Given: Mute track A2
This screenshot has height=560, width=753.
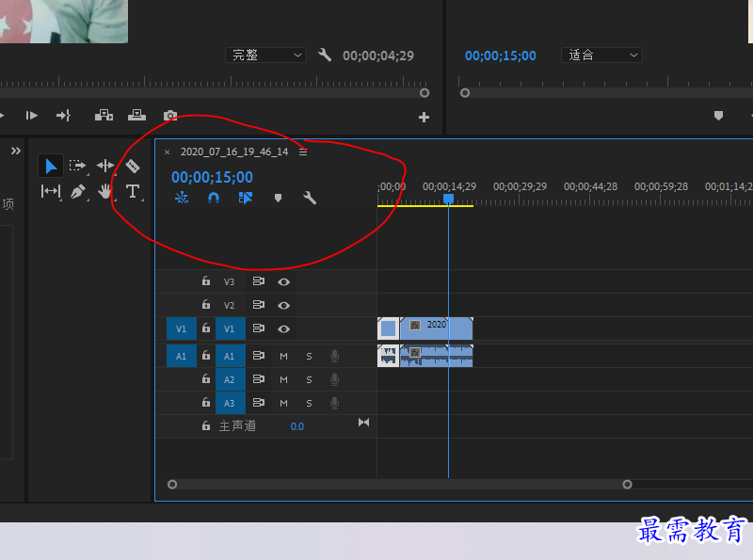Looking at the screenshot, I should click(x=284, y=380).
